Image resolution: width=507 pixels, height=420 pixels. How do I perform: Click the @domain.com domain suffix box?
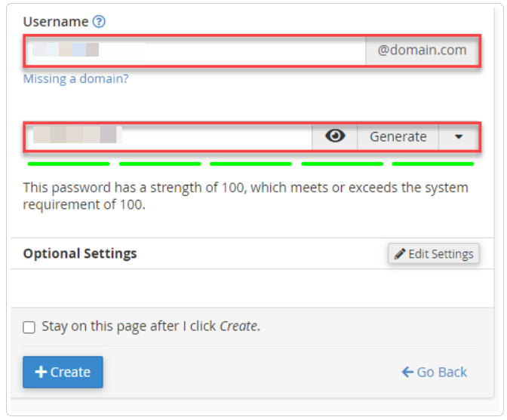(x=422, y=51)
